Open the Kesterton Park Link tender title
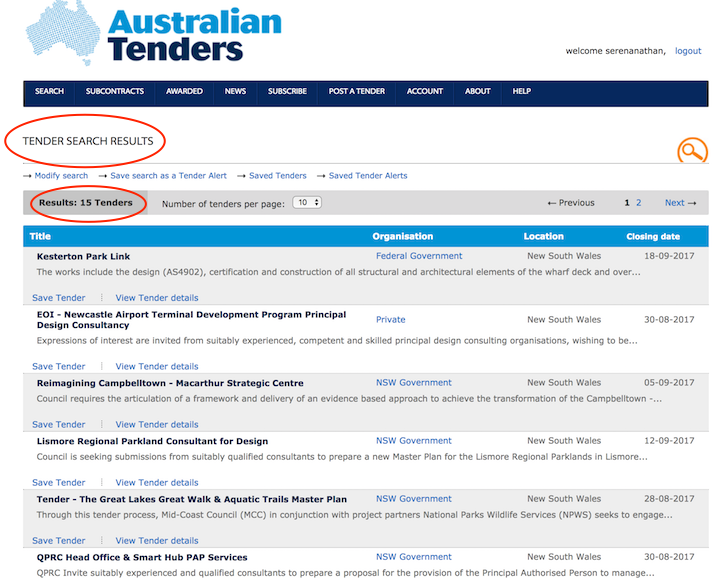This screenshot has width=720, height=578. tap(83, 257)
